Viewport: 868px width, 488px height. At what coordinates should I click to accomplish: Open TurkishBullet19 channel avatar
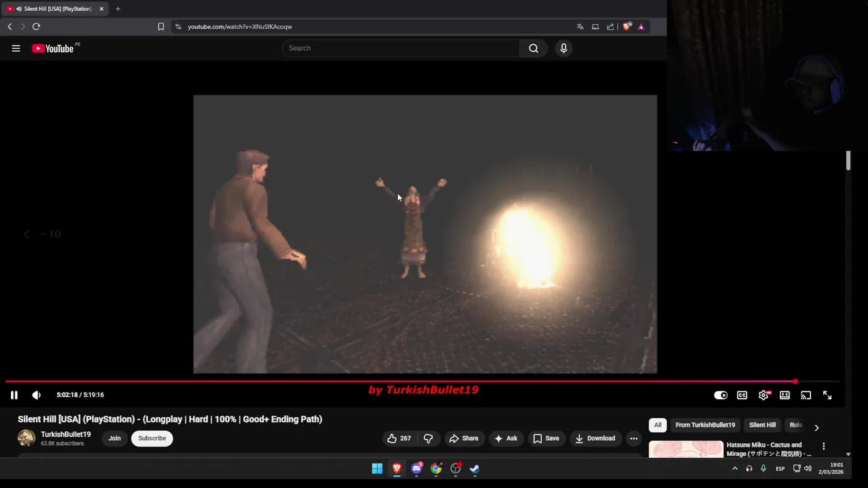(x=26, y=439)
